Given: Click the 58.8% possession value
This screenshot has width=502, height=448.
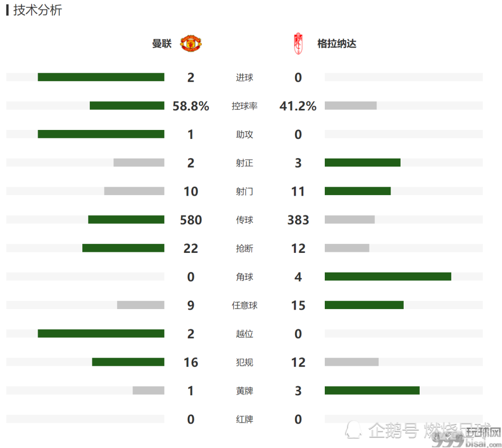Looking at the screenshot, I should (191, 106).
